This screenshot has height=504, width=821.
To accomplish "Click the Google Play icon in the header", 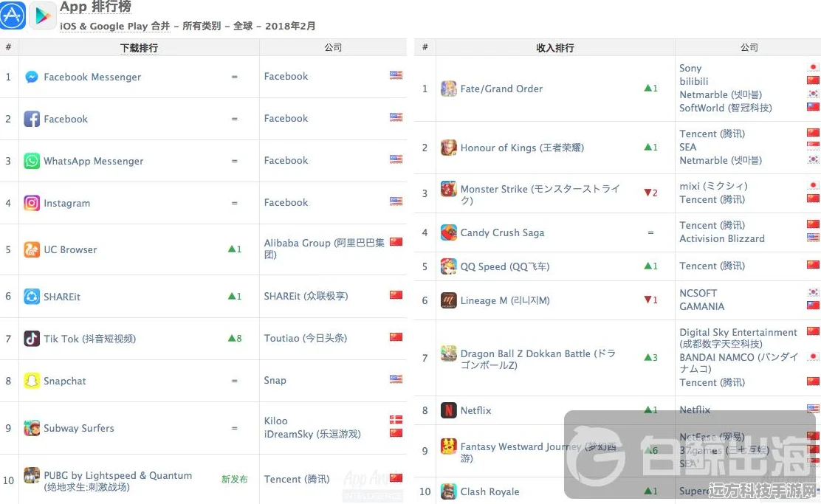I will pyautogui.click(x=42, y=15).
